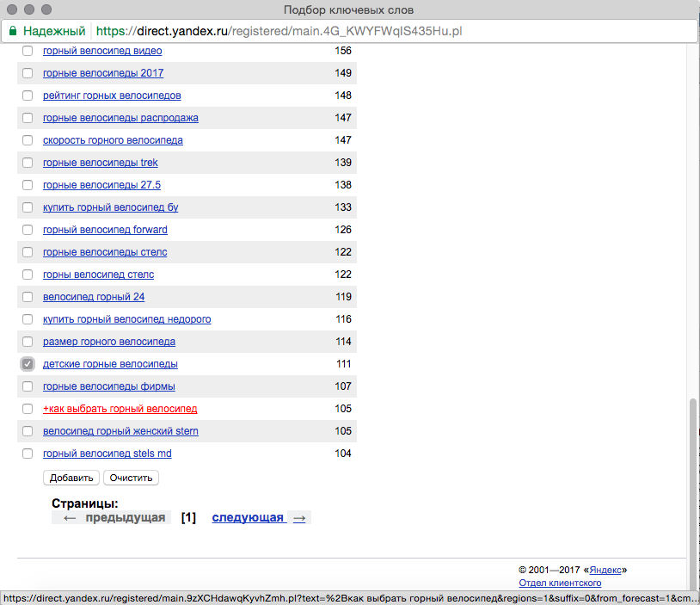The width and height of the screenshot is (700, 605).
Task: Go to следующая page link
Action: (248, 518)
